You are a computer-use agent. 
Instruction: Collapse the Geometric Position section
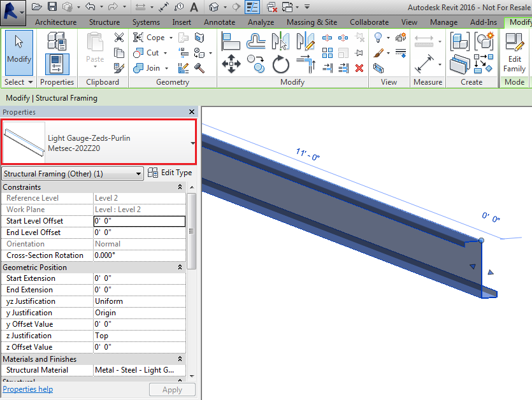point(180,268)
